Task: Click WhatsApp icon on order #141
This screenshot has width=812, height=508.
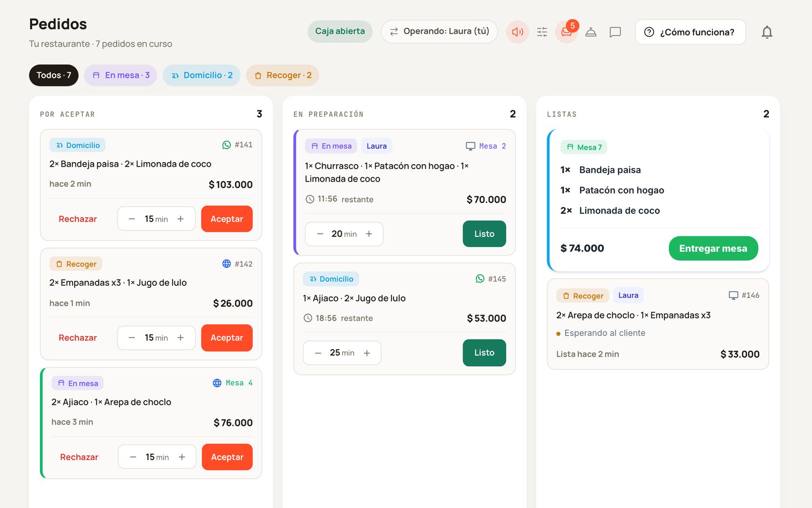Action: (x=226, y=145)
